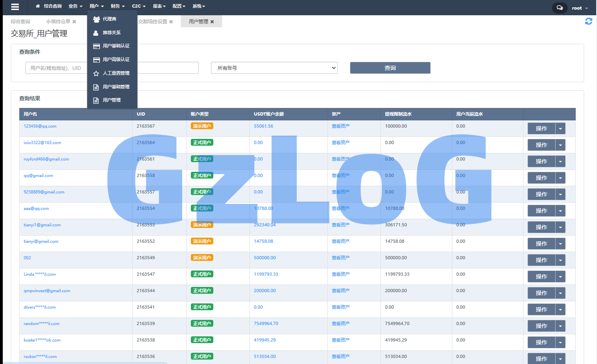Select 推荐关系 menu item

tap(111, 33)
